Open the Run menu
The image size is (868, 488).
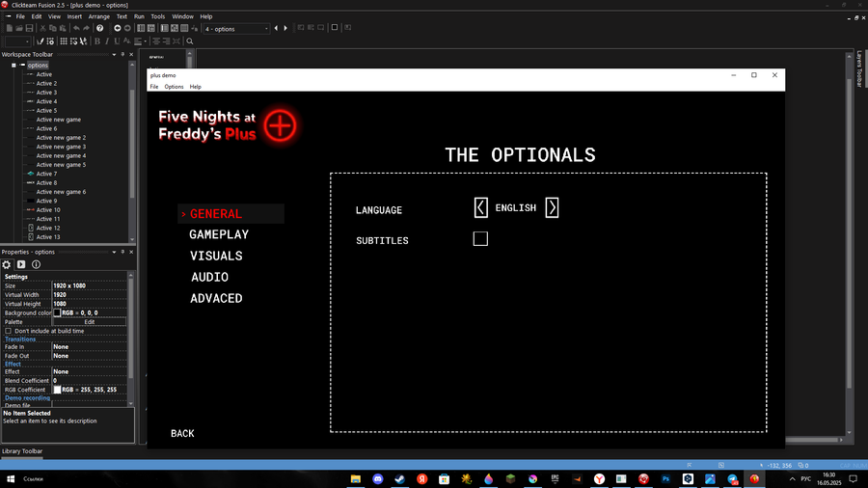click(x=139, y=16)
